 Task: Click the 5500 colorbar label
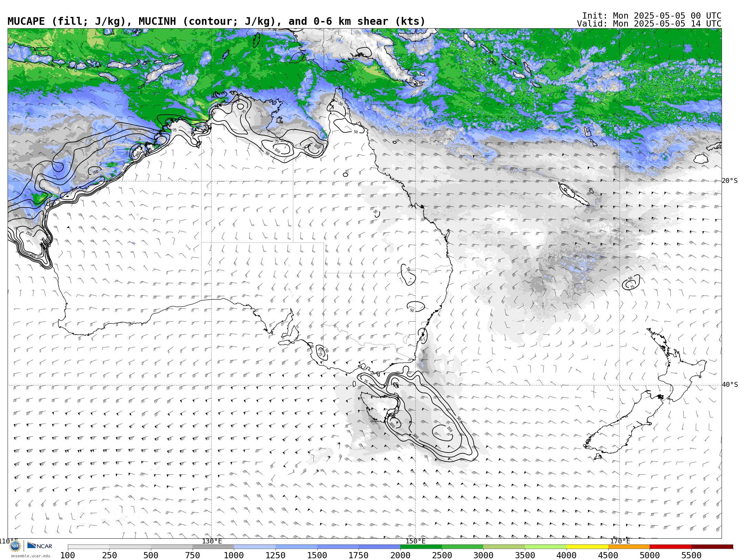pyautogui.click(x=691, y=556)
